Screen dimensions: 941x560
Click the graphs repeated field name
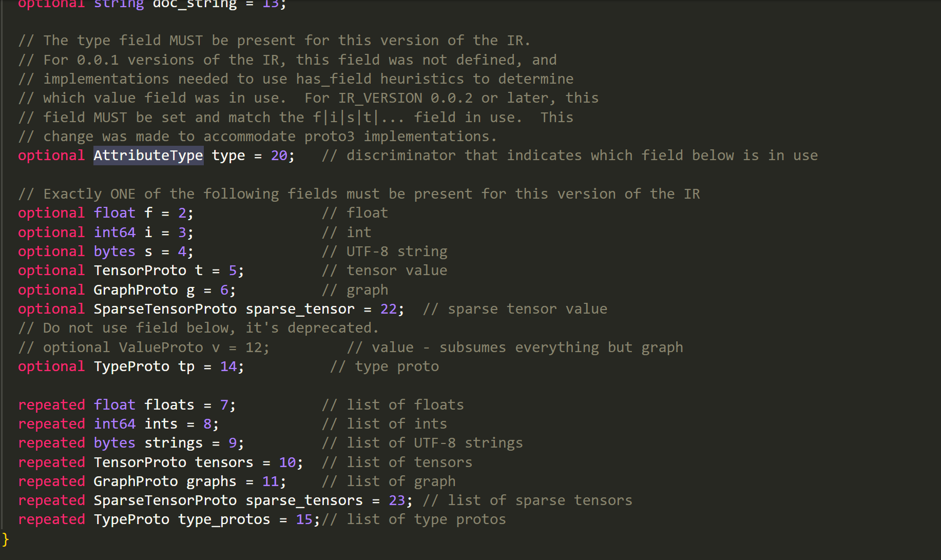pyautogui.click(x=211, y=481)
